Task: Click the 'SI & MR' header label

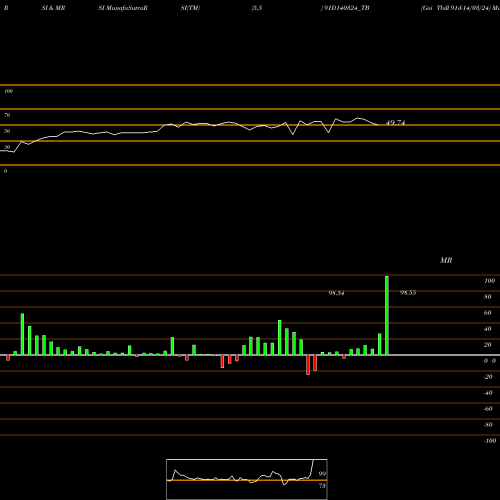Action: pos(53,8)
